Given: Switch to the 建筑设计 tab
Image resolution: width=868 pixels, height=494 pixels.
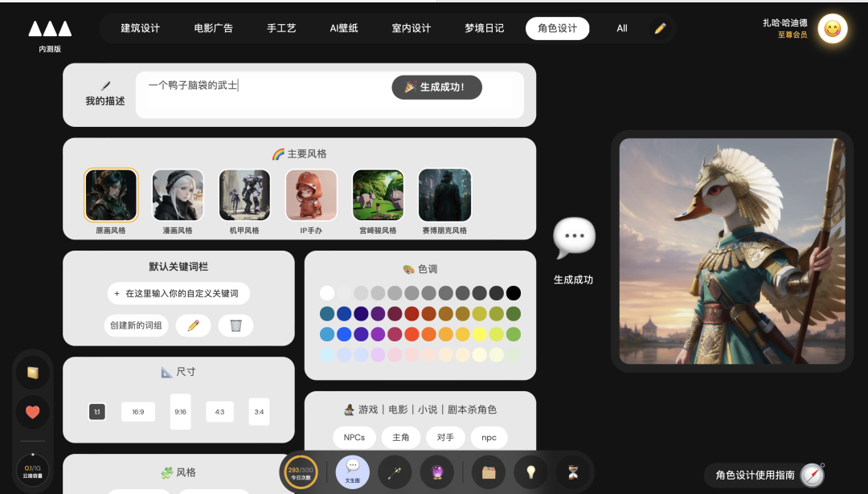Looking at the screenshot, I should (x=140, y=28).
